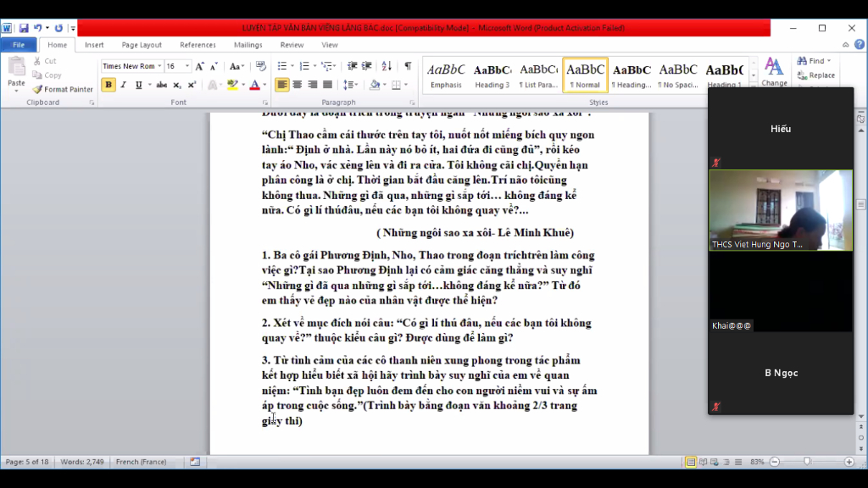Open Word Help question mark
Viewport: 868px width, 488px height.
tap(860, 44)
